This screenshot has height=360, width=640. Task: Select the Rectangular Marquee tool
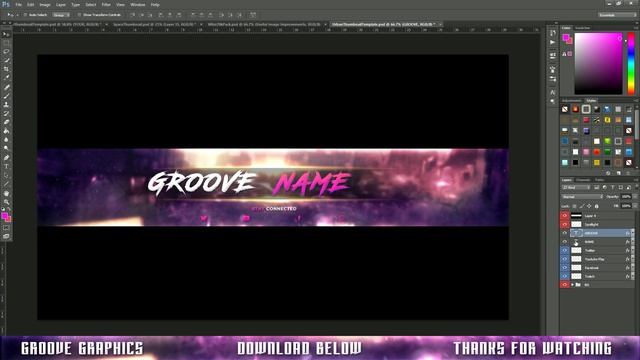coord(6,43)
